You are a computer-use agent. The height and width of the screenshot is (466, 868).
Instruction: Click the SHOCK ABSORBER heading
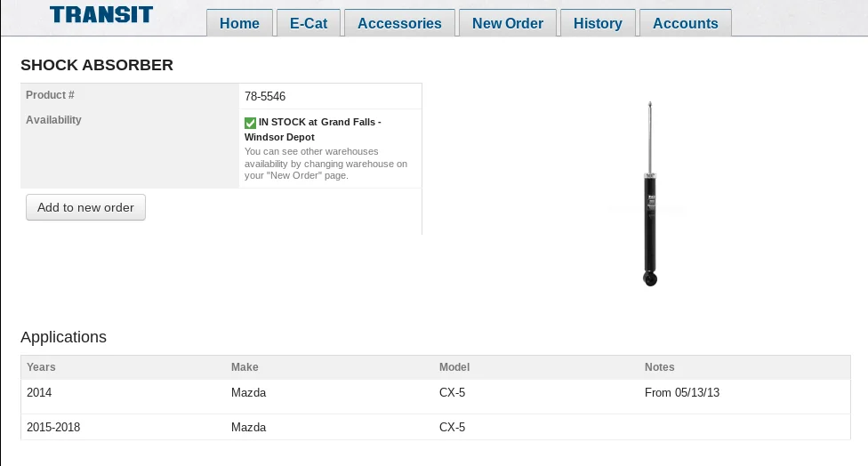point(97,65)
